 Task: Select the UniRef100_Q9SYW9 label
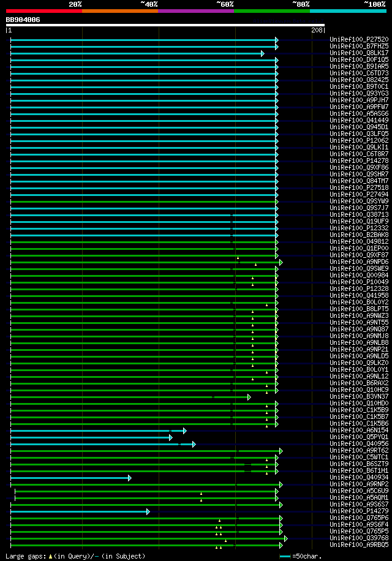tap(359, 201)
